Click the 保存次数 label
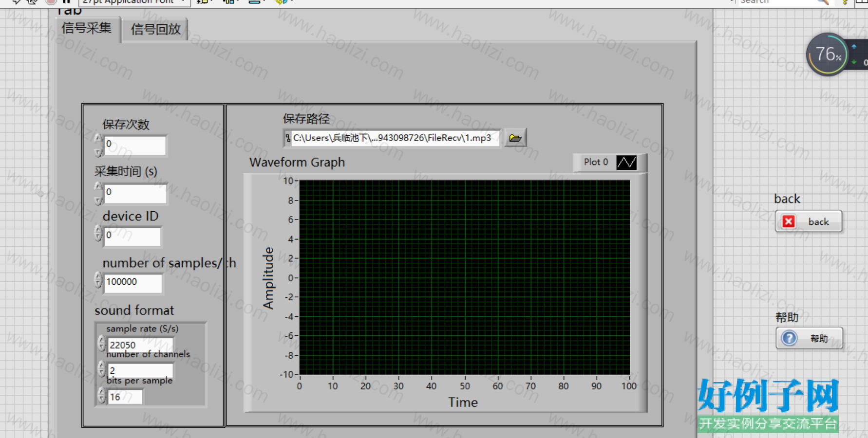This screenshot has height=438, width=868. 126,125
